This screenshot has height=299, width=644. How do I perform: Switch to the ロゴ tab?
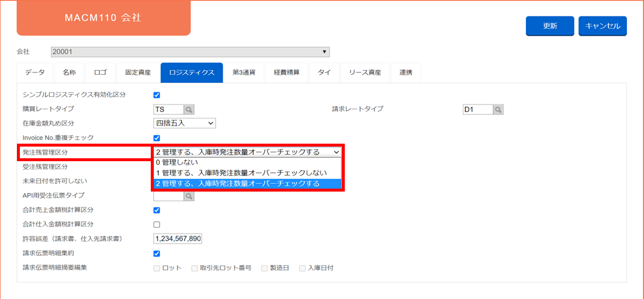click(x=100, y=73)
